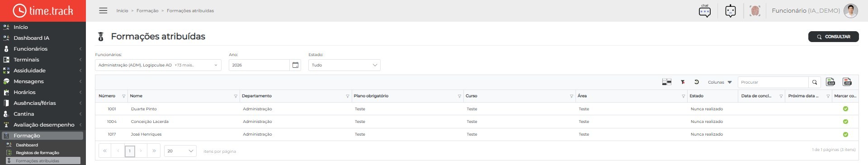Open Registos de formação submenu item
Image resolution: width=868 pixels, height=165 pixels.
pos(38,153)
